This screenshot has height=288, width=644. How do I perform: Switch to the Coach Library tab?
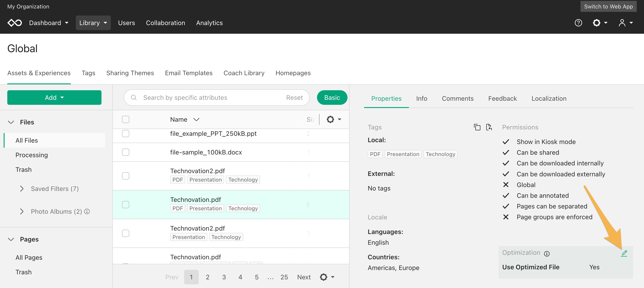click(244, 73)
